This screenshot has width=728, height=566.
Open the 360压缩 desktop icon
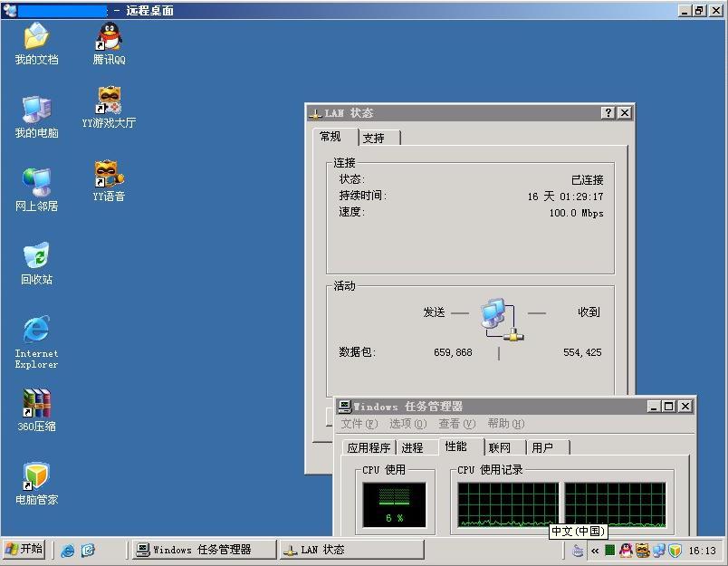click(36, 405)
